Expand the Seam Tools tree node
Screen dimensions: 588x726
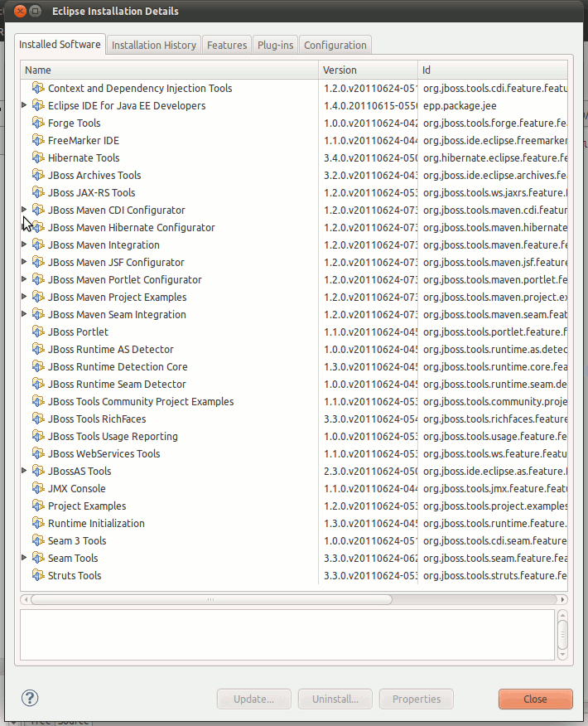coord(24,558)
